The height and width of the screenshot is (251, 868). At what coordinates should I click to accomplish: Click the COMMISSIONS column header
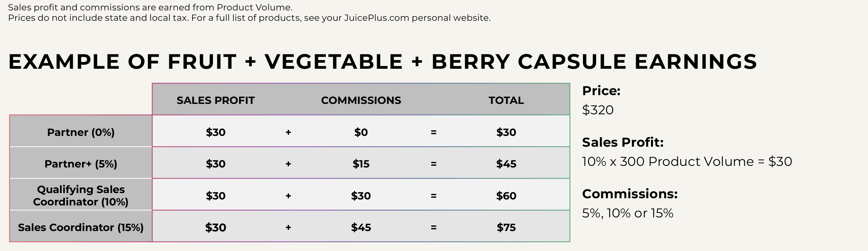click(x=361, y=100)
